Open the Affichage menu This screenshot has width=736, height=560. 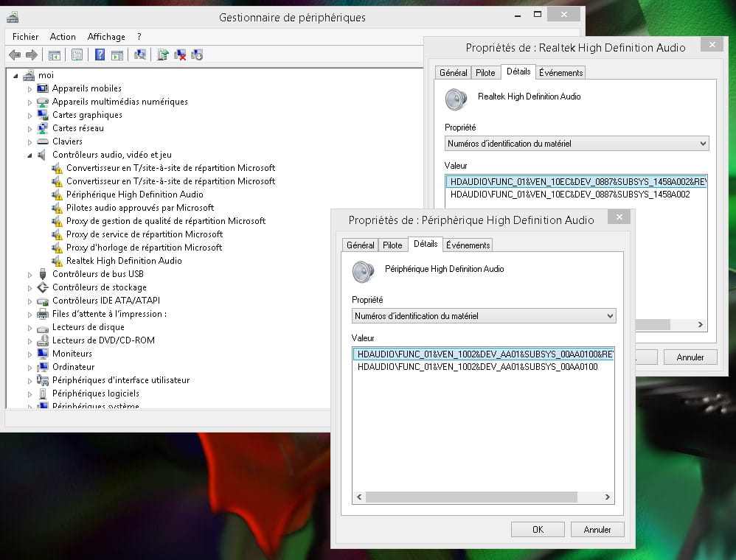click(106, 37)
